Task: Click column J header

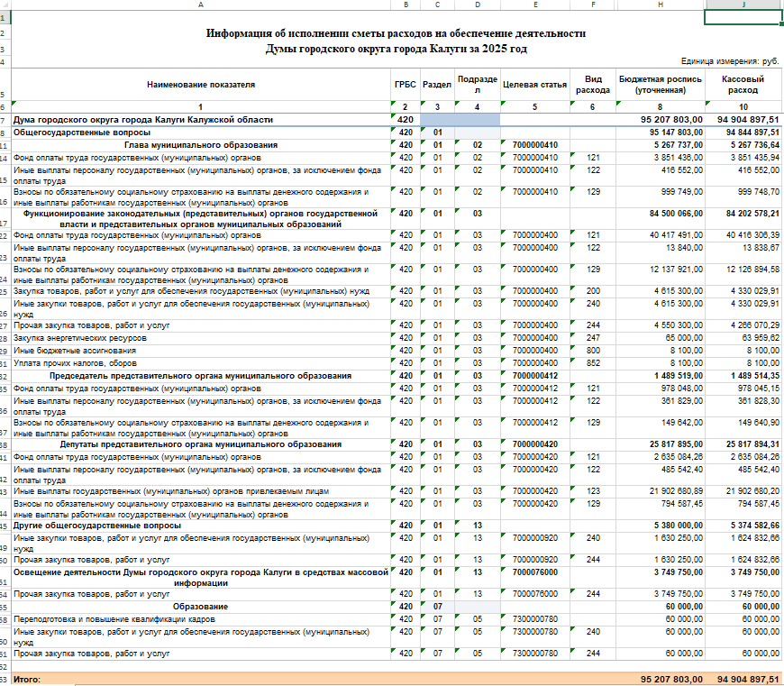Action: [x=743, y=5]
